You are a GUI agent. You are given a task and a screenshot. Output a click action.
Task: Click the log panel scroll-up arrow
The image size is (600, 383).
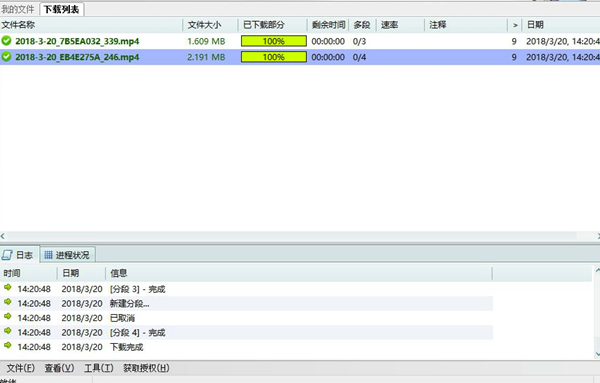point(597,271)
